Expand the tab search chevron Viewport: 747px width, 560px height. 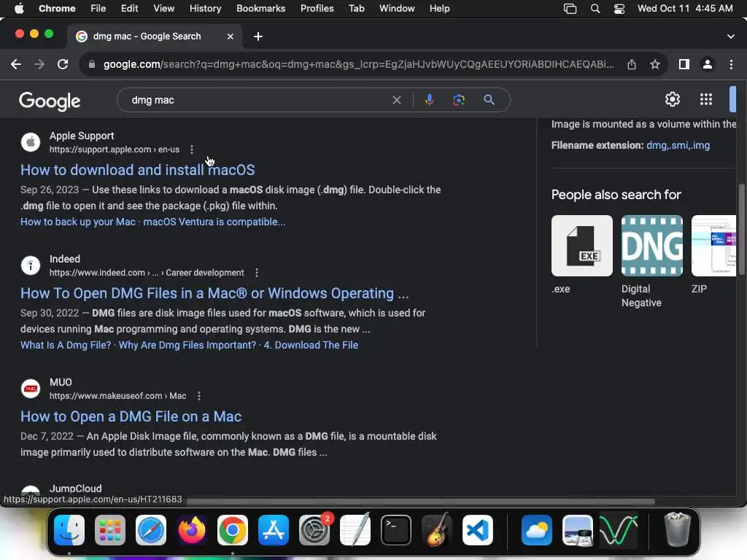(x=731, y=36)
